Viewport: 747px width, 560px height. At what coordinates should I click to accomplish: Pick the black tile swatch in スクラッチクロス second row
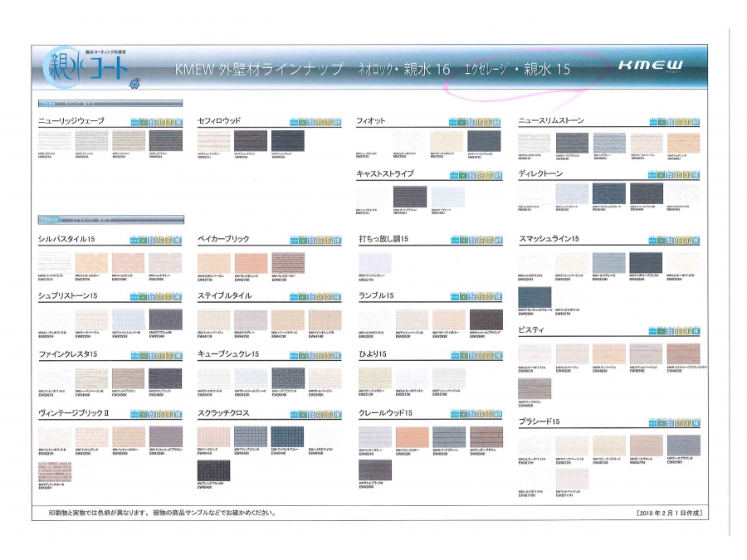(x=213, y=470)
